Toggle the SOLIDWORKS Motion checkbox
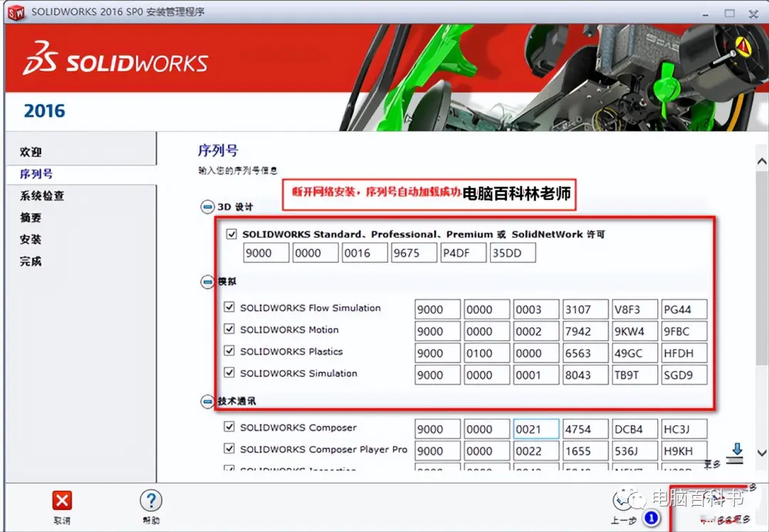Viewport: 769px width, 532px height. click(229, 328)
